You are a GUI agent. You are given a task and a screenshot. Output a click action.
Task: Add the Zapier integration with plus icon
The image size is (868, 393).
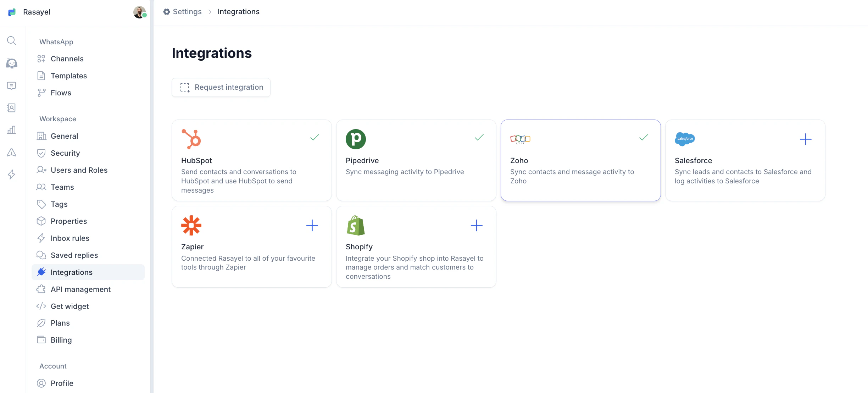312,225
